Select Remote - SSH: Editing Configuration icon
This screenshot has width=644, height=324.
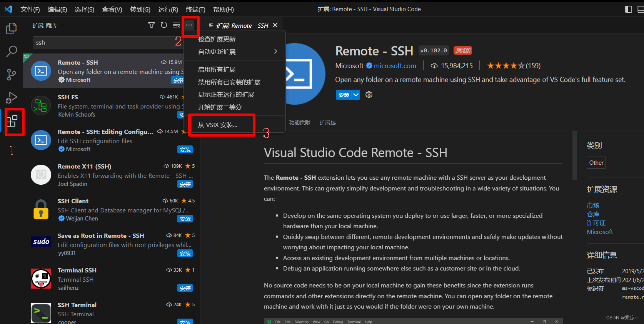tap(41, 140)
